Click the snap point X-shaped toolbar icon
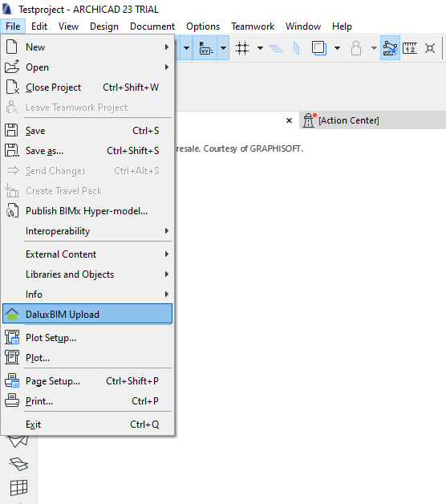This screenshot has width=446, height=504. coord(430,48)
